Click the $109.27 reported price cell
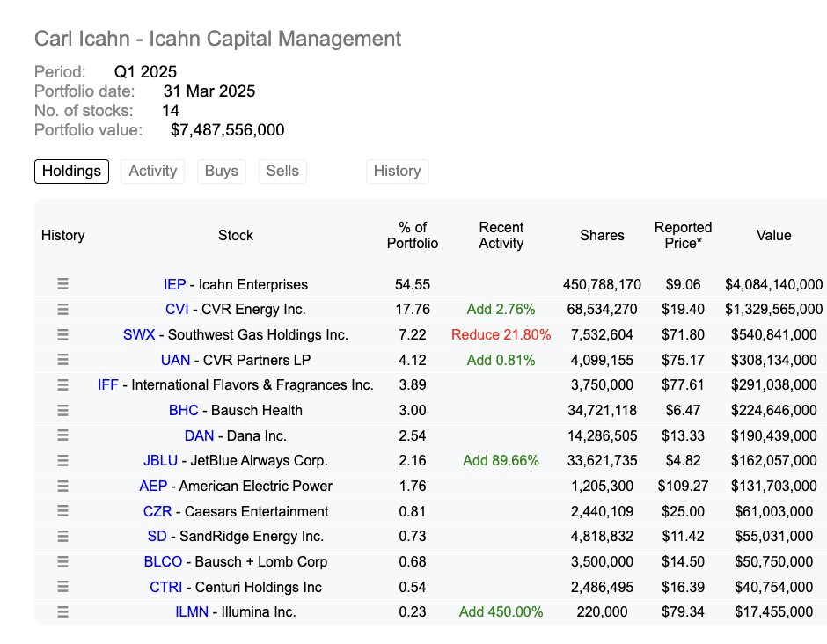The width and height of the screenshot is (827, 644). [x=683, y=486]
